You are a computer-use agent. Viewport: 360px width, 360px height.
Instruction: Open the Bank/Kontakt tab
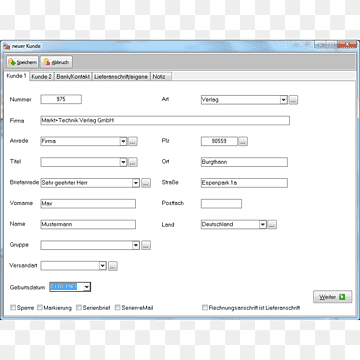[73, 77]
